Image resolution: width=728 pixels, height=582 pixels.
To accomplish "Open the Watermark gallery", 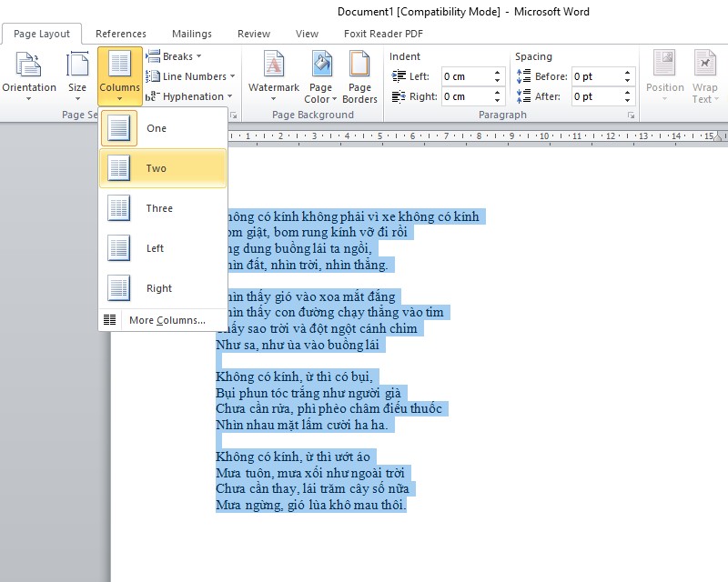I will point(274,76).
